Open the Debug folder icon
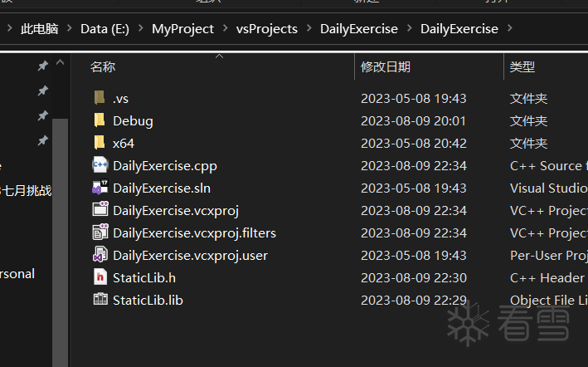 [x=100, y=120]
